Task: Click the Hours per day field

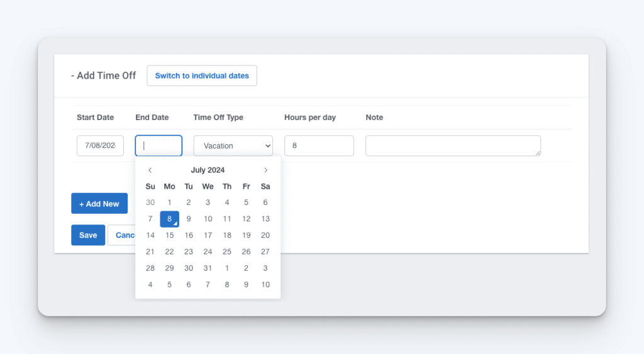Action: tap(319, 146)
